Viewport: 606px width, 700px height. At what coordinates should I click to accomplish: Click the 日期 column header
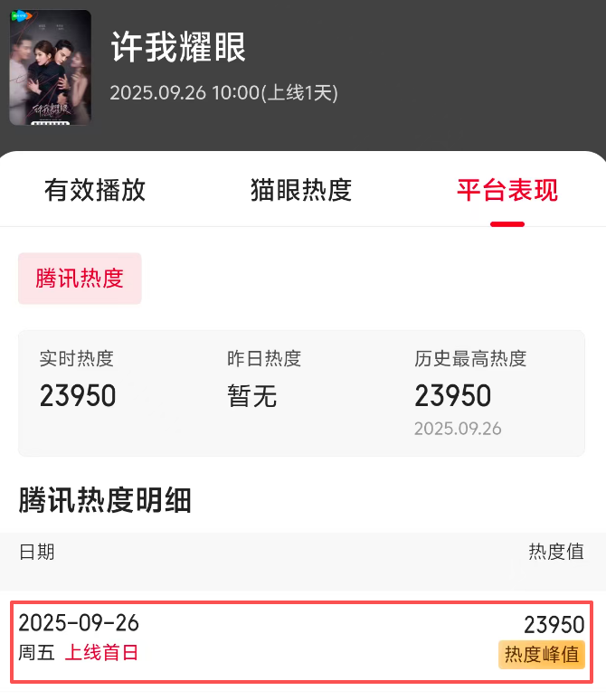(x=36, y=552)
